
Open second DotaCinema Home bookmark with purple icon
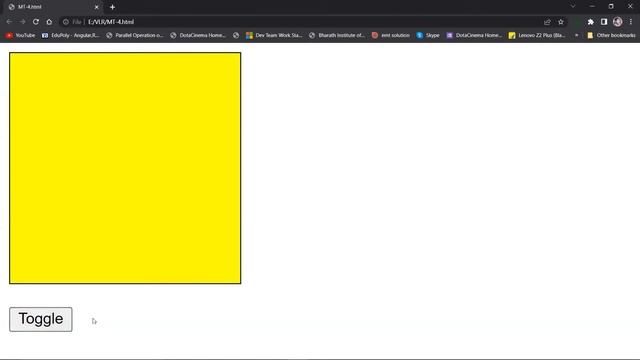(474, 36)
